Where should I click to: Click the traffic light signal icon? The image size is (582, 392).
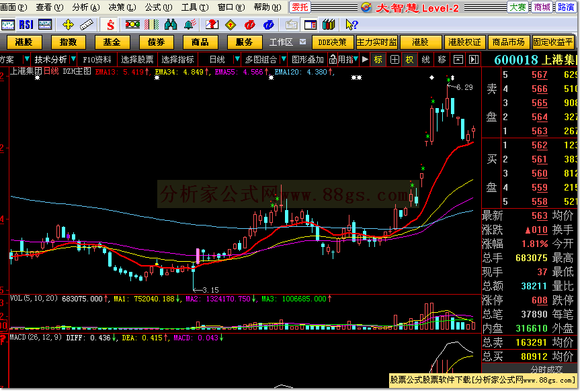(x=132, y=25)
